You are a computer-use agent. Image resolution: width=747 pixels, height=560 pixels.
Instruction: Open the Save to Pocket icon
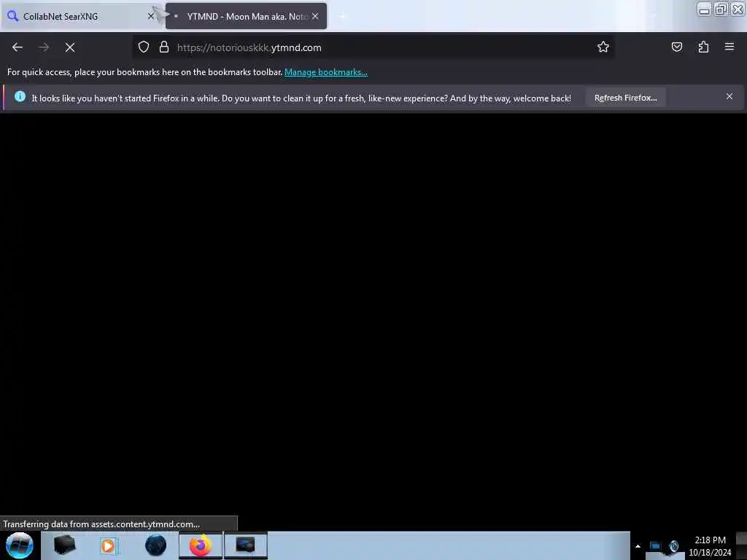pyautogui.click(x=676, y=47)
